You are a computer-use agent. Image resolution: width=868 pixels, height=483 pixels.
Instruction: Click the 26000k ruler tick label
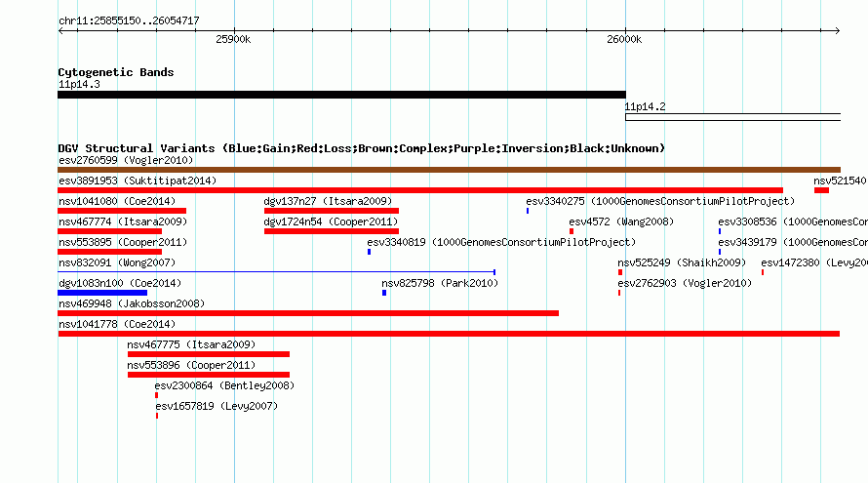click(624, 39)
